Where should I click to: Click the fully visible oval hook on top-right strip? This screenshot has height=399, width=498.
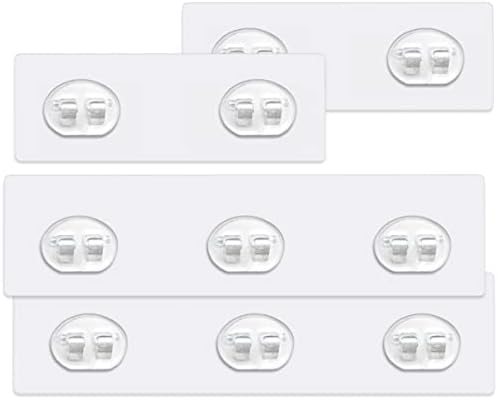pyautogui.click(x=425, y=57)
